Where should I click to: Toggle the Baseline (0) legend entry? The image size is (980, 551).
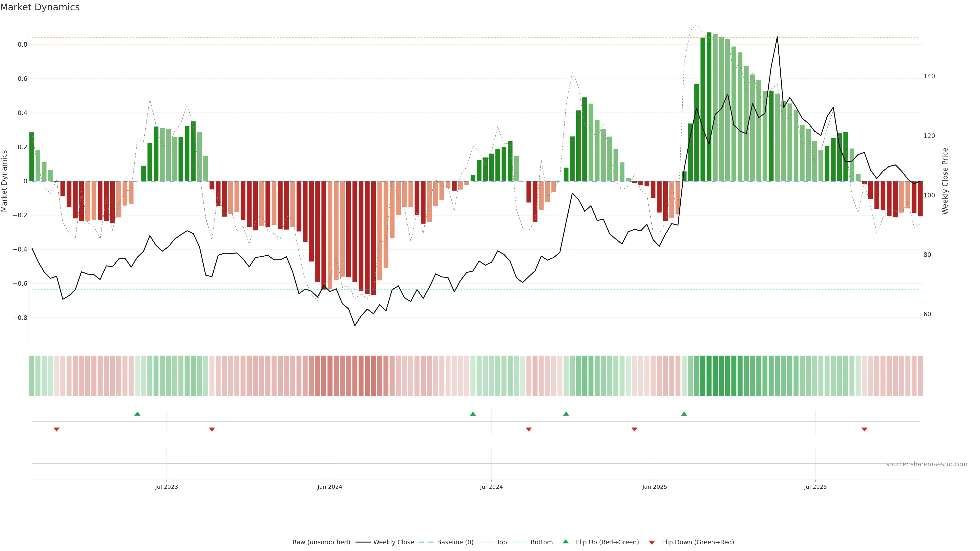point(455,542)
